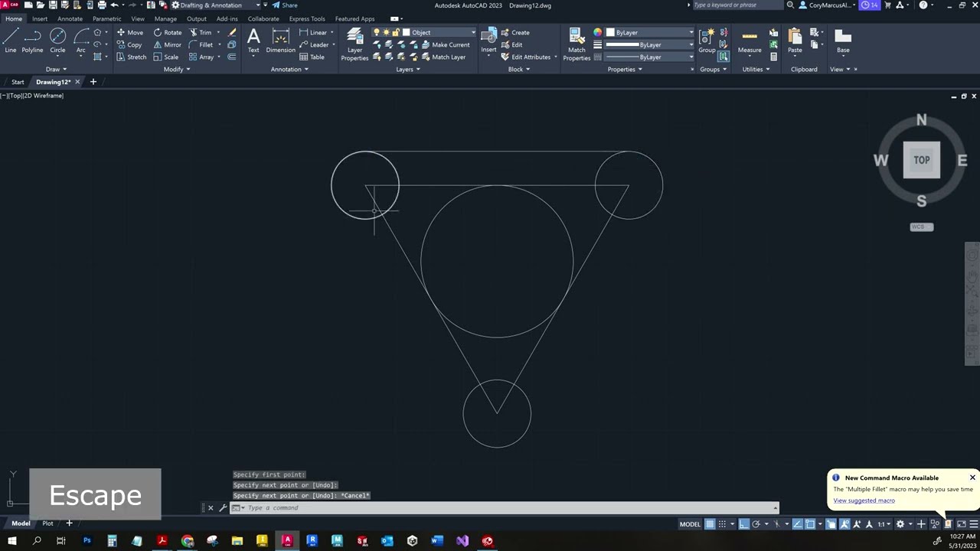Activate the Array command
The height and width of the screenshot is (551, 980).
(201, 57)
